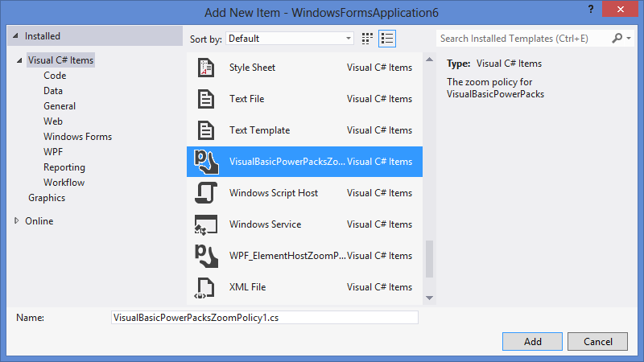Click the Text Template item icon
This screenshot has height=362, width=644.
click(x=205, y=130)
